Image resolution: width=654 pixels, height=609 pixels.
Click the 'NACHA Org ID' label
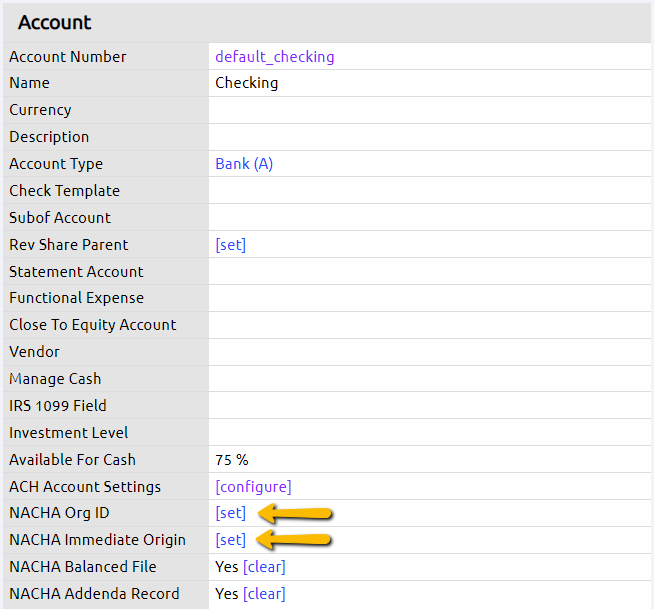click(x=59, y=513)
